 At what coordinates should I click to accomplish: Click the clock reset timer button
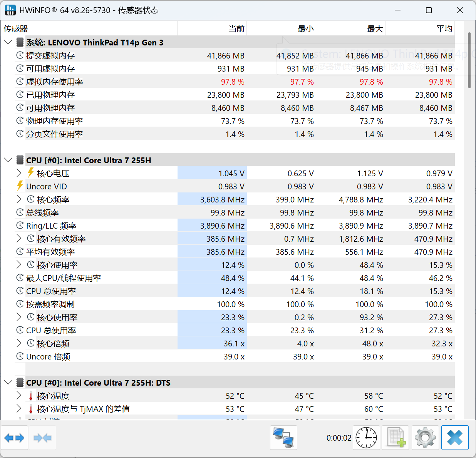pos(366,438)
